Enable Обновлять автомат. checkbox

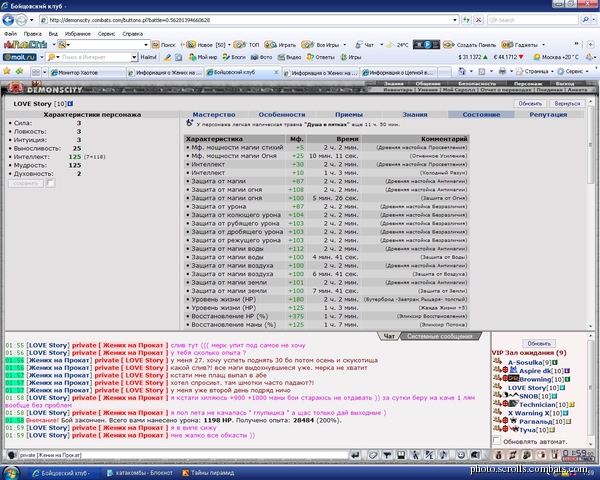pos(497,441)
